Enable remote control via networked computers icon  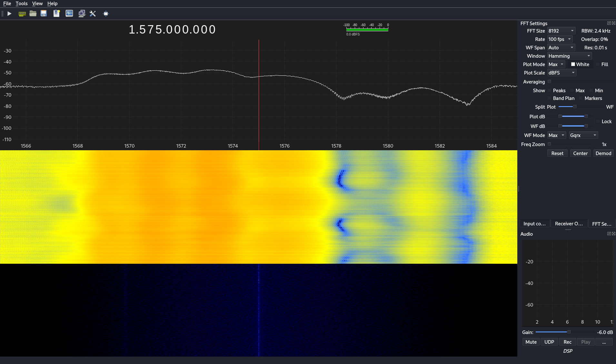pyautogui.click(x=82, y=14)
